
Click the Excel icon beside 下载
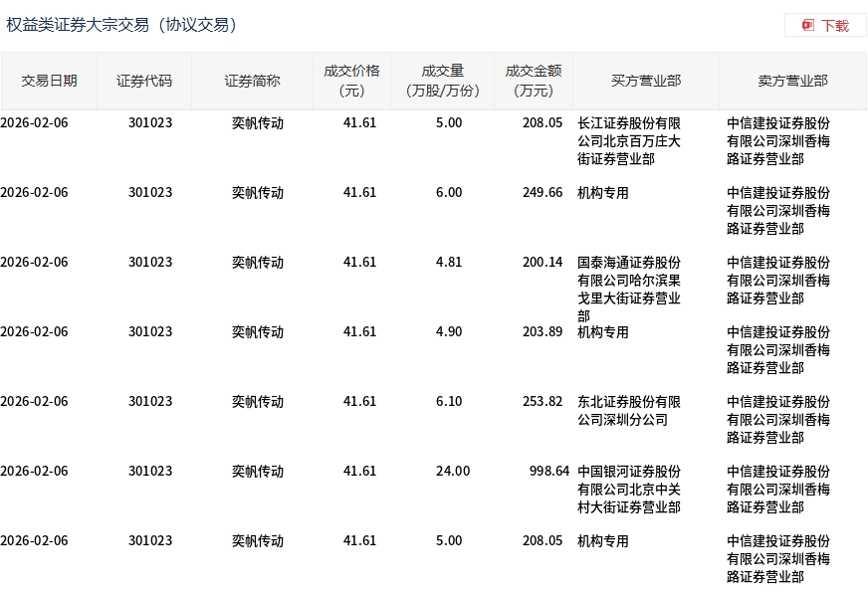pyautogui.click(x=807, y=26)
